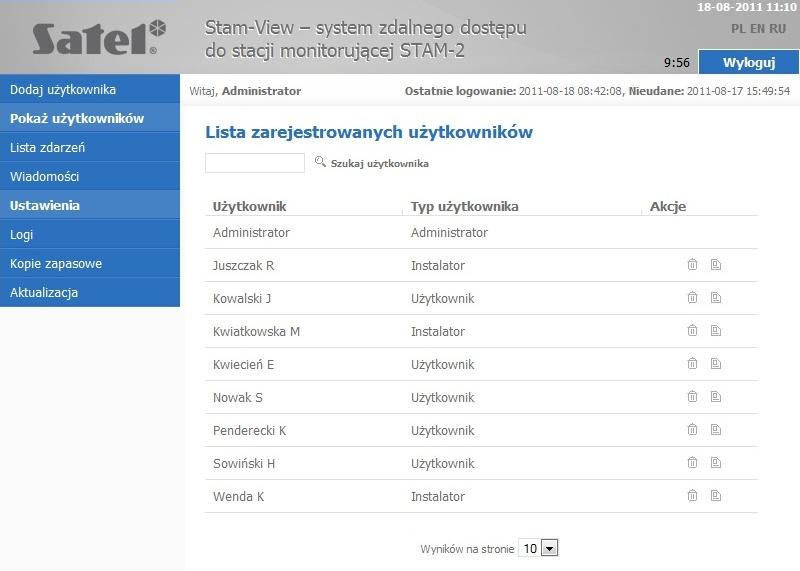Select Penderecki K name
Screen dimensions: 800x571
[249, 431]
